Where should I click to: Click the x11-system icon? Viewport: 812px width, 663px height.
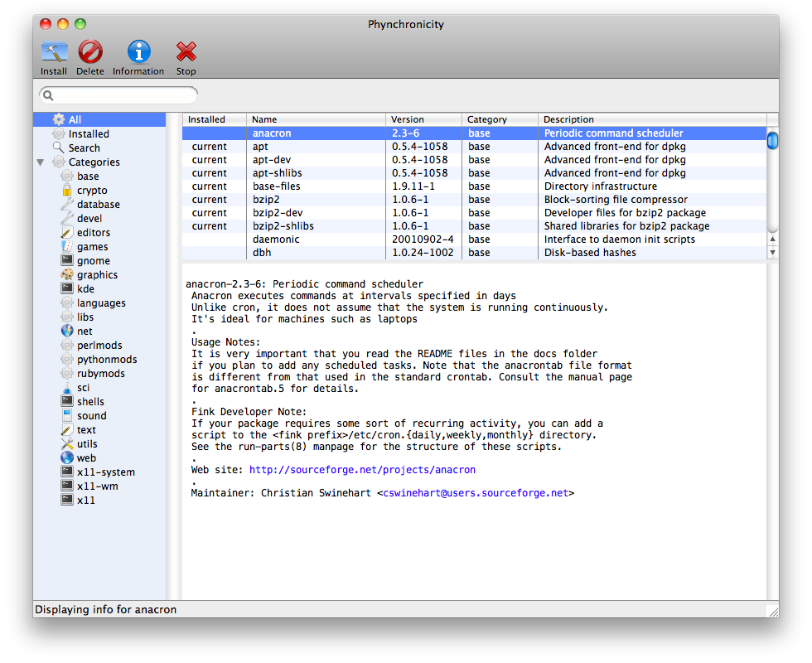coord(67,472)
